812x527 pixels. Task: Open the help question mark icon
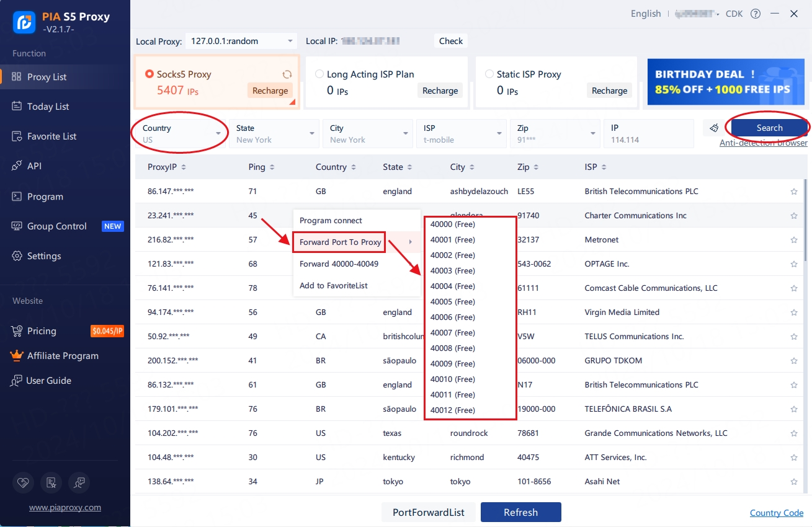[755, 14]
